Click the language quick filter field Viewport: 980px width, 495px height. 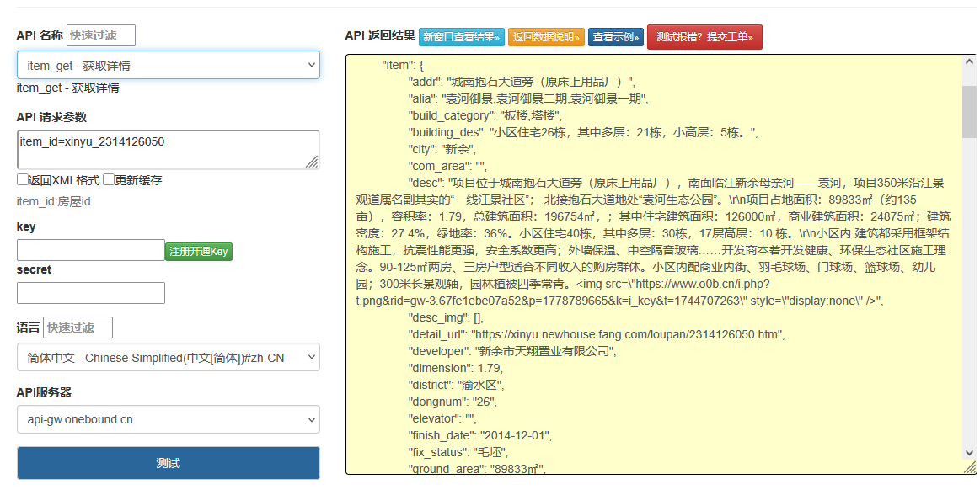tap(78, 327)
